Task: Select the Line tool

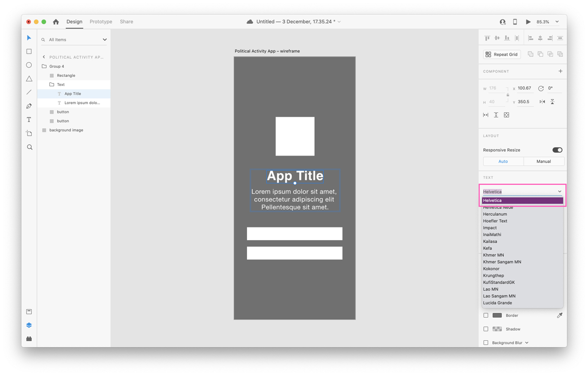Action: tap(29, 92)
